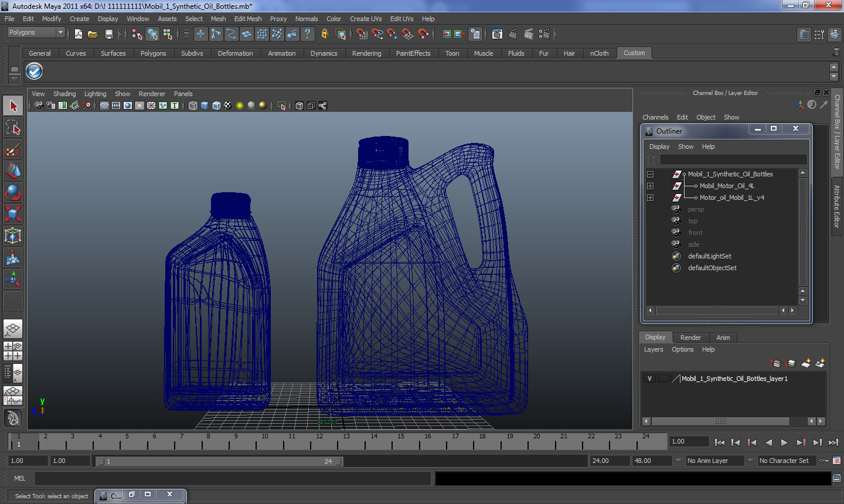Screen dimensions: 844x504
Task: Open Layers menu in Layer Editor
Action: coord(654,349)
